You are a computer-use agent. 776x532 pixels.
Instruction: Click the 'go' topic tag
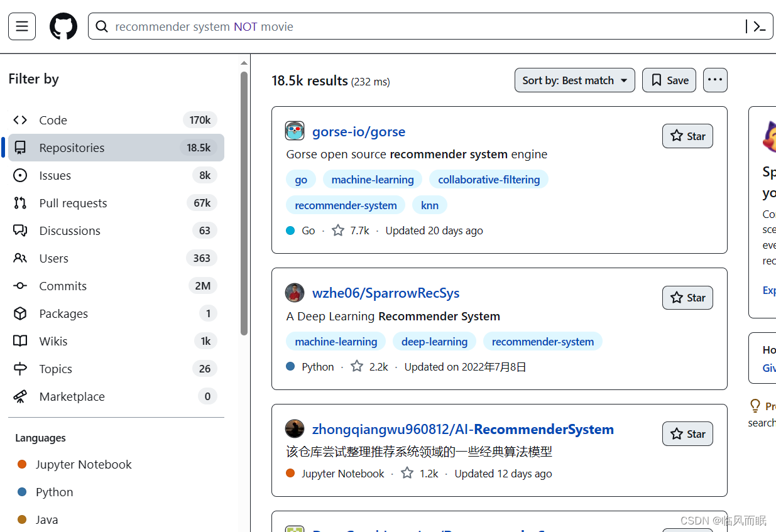point(301,180)
